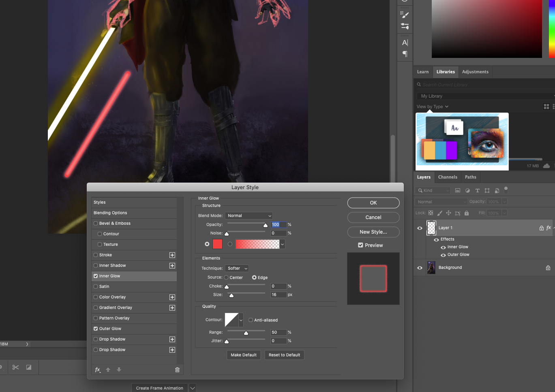This screenshot has width=555, height=392.
Task: Click the Lock all padlock icon
Action: click(467, 213)
